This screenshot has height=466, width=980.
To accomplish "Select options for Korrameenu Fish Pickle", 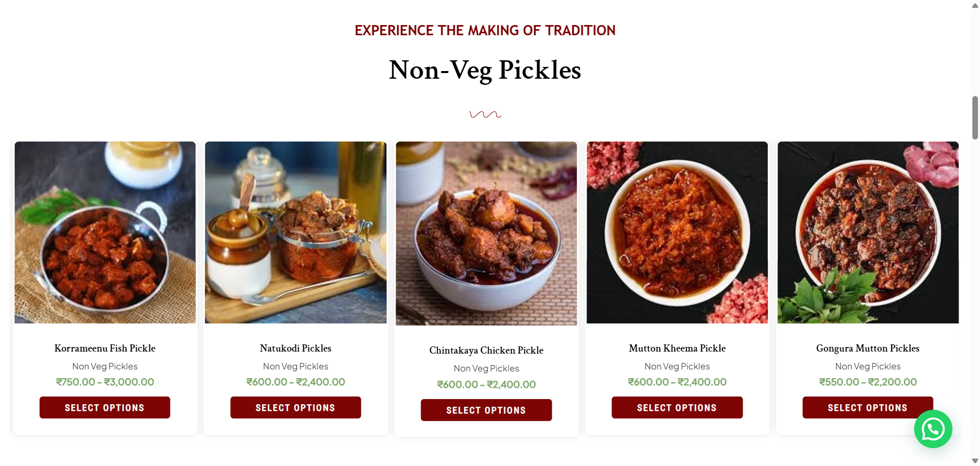I will 105,408.
